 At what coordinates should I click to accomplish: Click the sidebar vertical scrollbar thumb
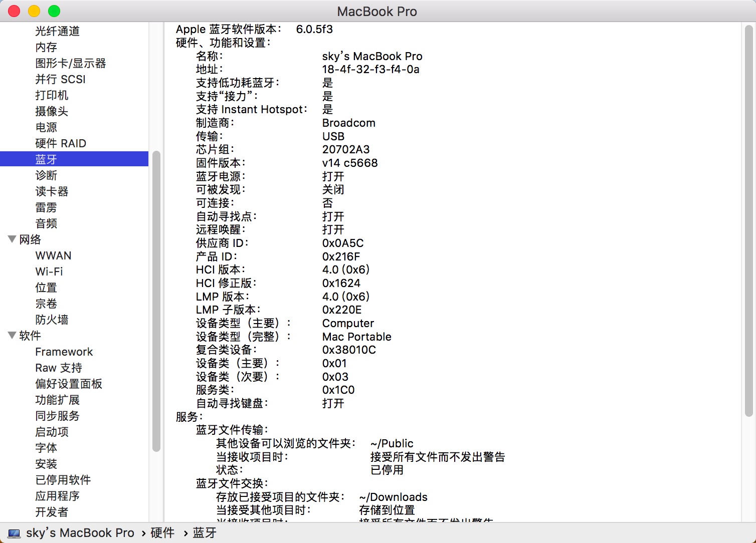156,302
